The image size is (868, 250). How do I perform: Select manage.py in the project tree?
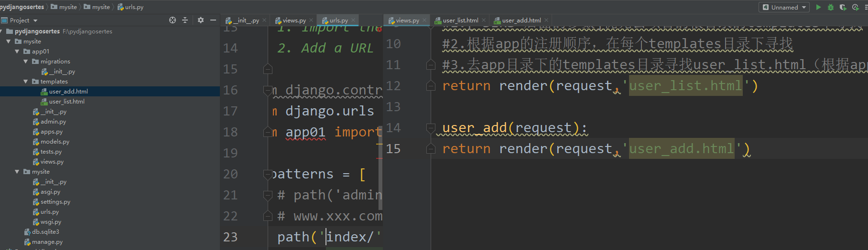47,242
